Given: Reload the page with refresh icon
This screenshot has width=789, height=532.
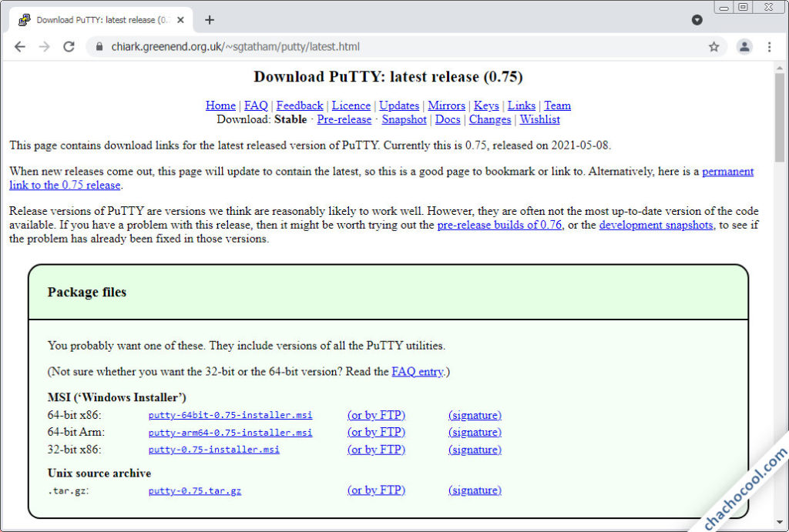Looking at the screenshot, I should (69, 47).
